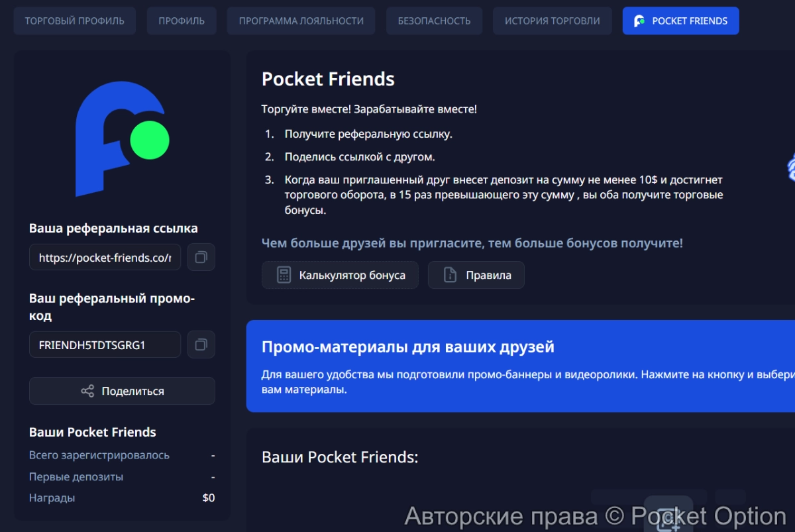Open the Торговый профиль tab
The height and width of the screenshot is (532, 795).
pos(75,21)
